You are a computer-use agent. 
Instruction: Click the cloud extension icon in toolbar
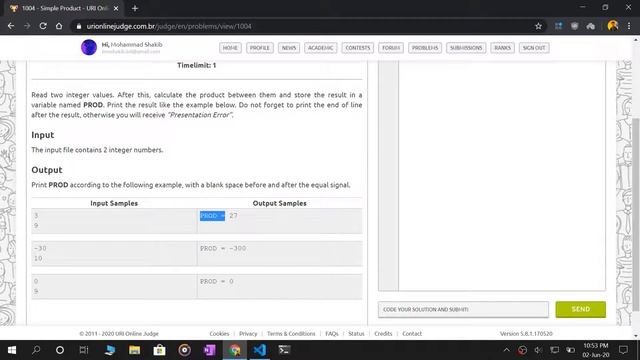click(591, 26)
